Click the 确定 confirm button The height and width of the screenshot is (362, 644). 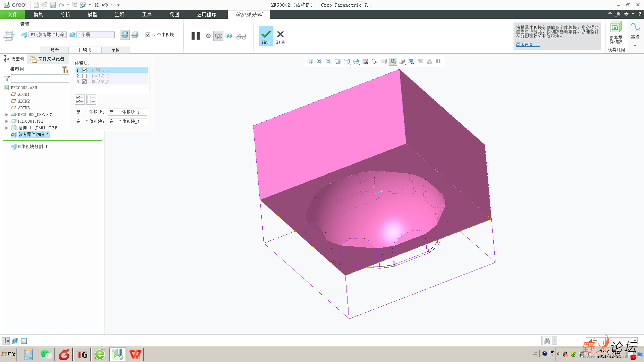[266, 36]
